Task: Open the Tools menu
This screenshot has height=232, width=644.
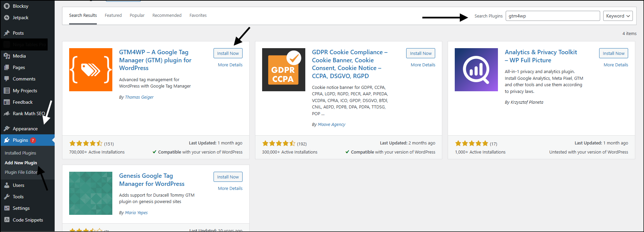Action: [27, 197]
